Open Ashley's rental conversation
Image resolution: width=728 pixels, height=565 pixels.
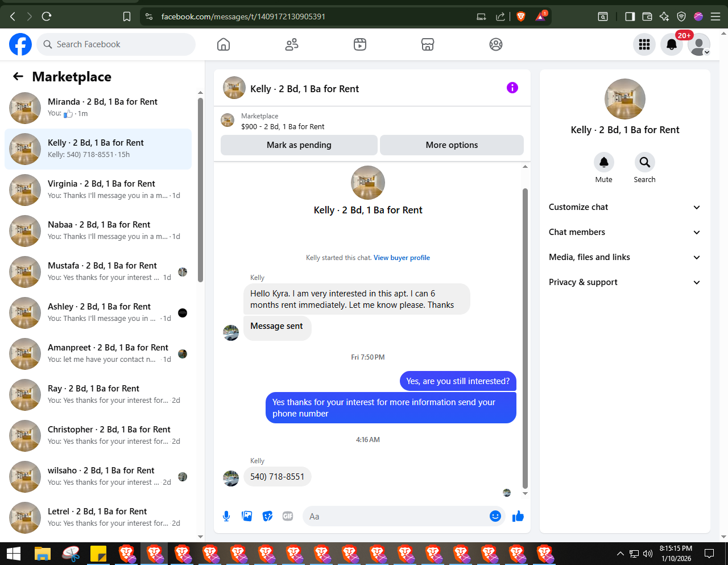(98, 312)
